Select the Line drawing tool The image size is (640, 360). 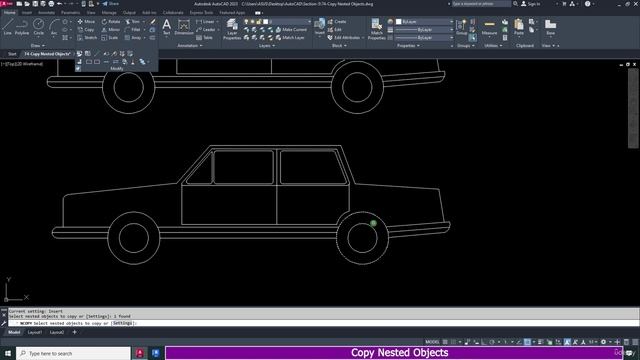(8, 27)
